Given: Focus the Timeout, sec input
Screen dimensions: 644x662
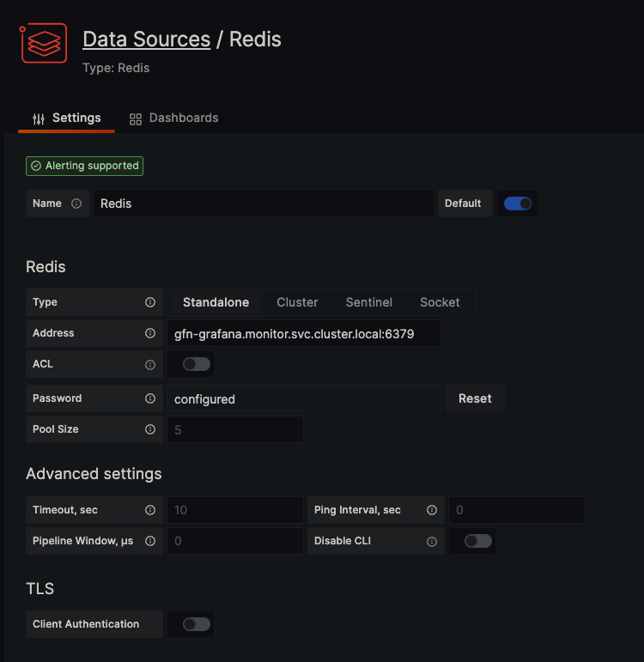Looking at the screenshot, I should coord(235,510).
